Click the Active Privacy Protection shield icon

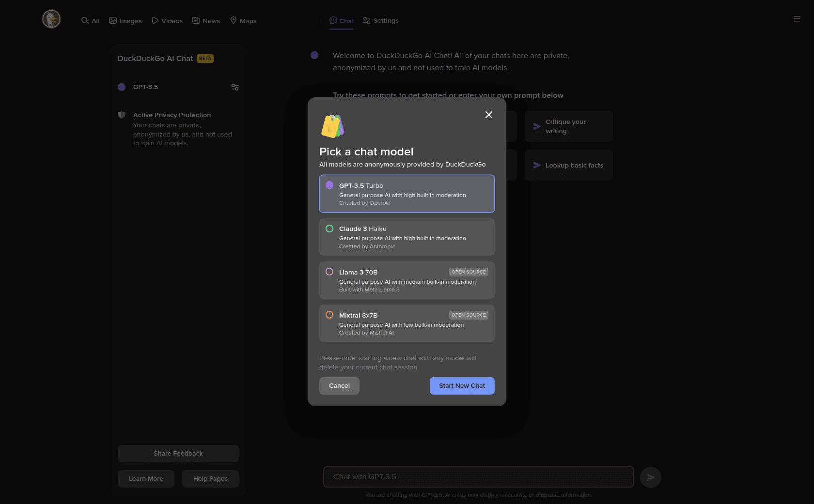(122, 115)
